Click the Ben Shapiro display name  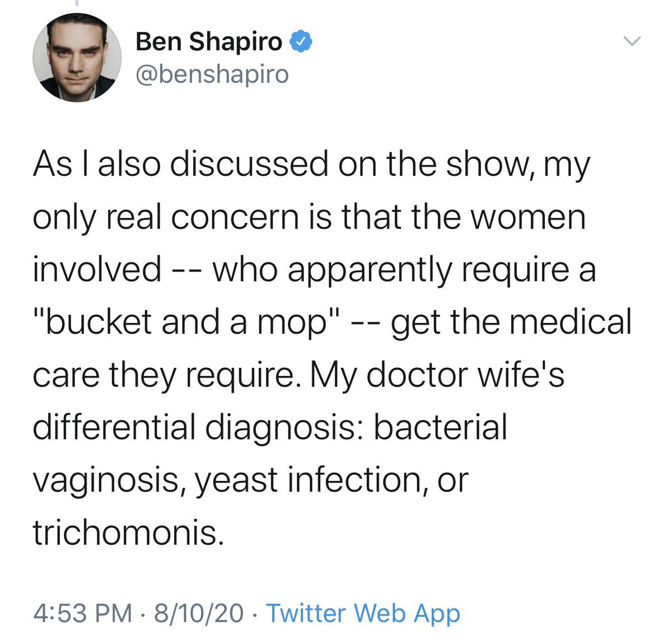pyautogui.click(x=209, y=42)
